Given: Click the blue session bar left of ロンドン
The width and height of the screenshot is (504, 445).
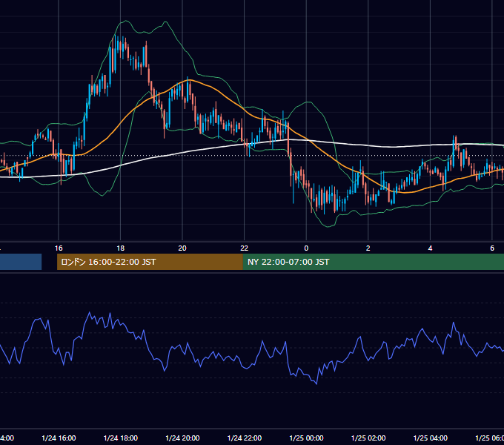Looking at the screenshot, I should tap(21, 262).
